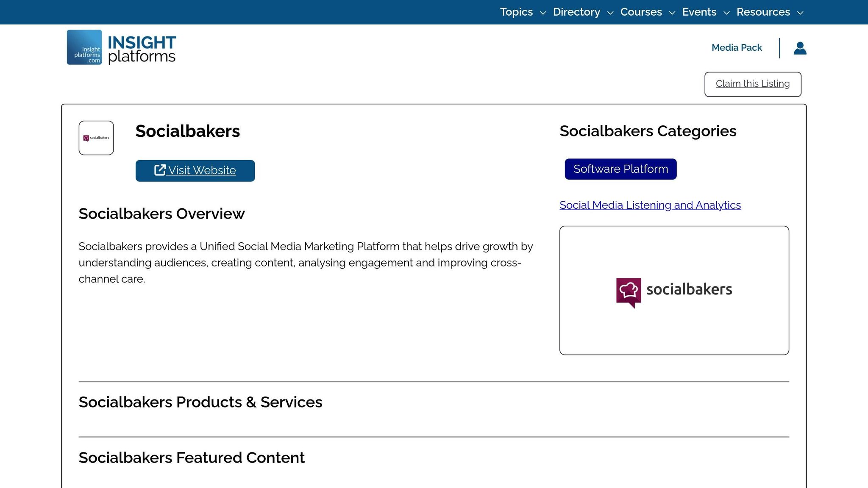Open the Directory menu

(x=576, y=12)
